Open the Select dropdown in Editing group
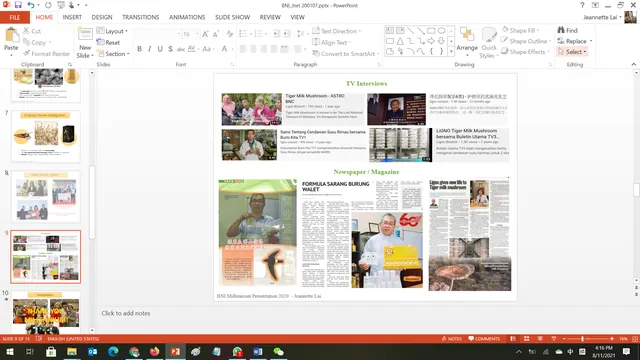This screenshot has width=640, height=360. [573, 52]
